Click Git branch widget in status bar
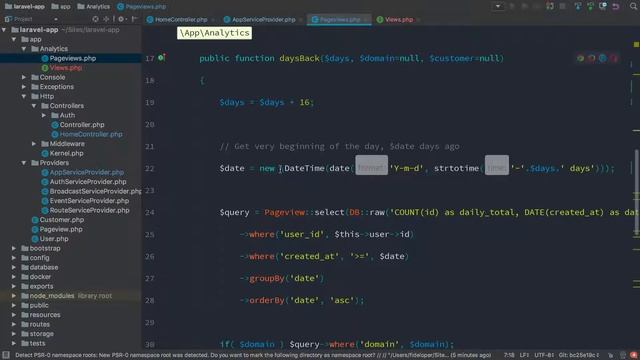The width and height of the screenshot is (640, 360). tap(579, 355)
